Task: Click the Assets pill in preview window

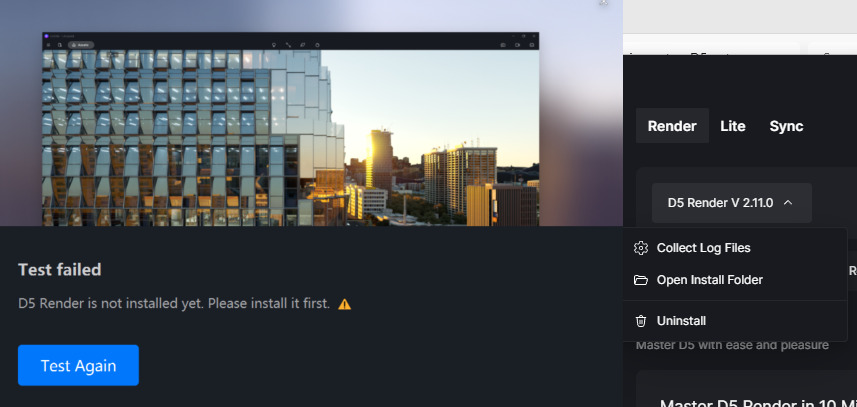Action: [x=81, y=45]
